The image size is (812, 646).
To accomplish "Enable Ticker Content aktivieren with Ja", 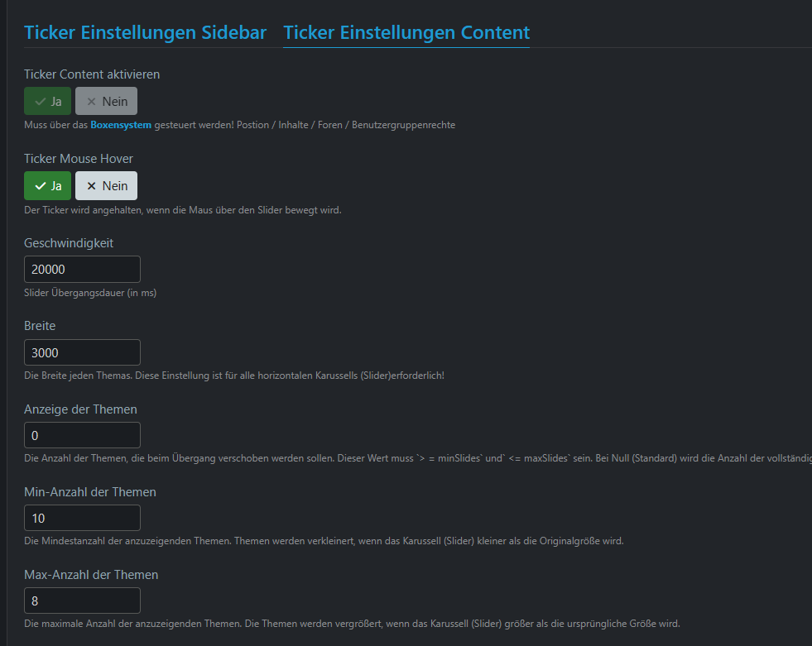I will [48, 101].
